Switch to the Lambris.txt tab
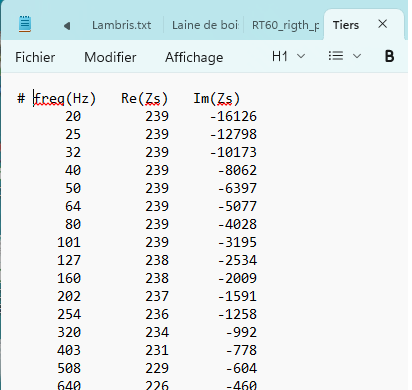 click(121, 25)
